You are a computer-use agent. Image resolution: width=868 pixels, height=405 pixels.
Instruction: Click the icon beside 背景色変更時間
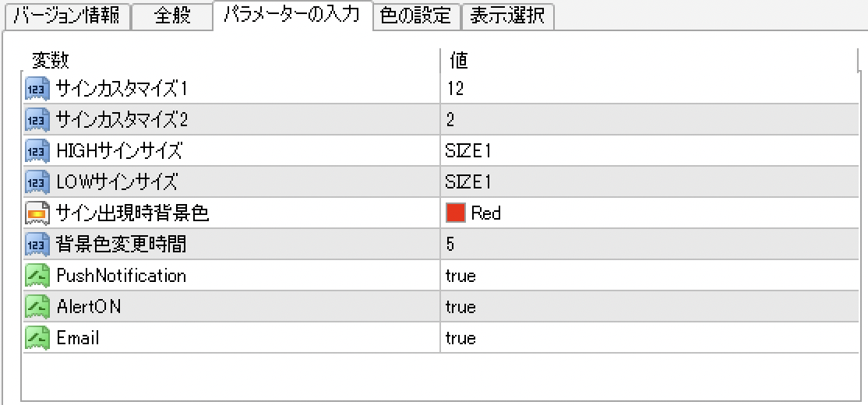pyautogui.click(x=37, y=245)
